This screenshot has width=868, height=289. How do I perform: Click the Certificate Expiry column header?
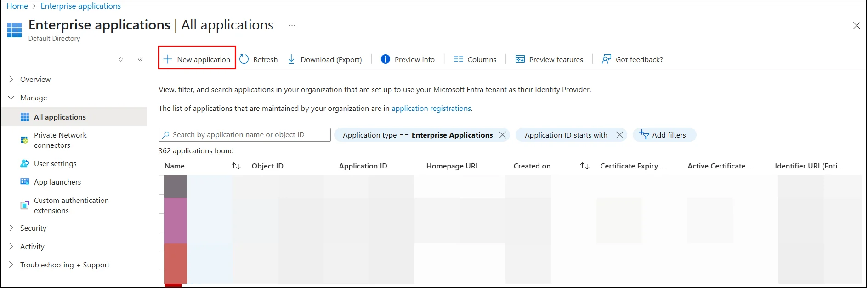[x=633, y=166]
